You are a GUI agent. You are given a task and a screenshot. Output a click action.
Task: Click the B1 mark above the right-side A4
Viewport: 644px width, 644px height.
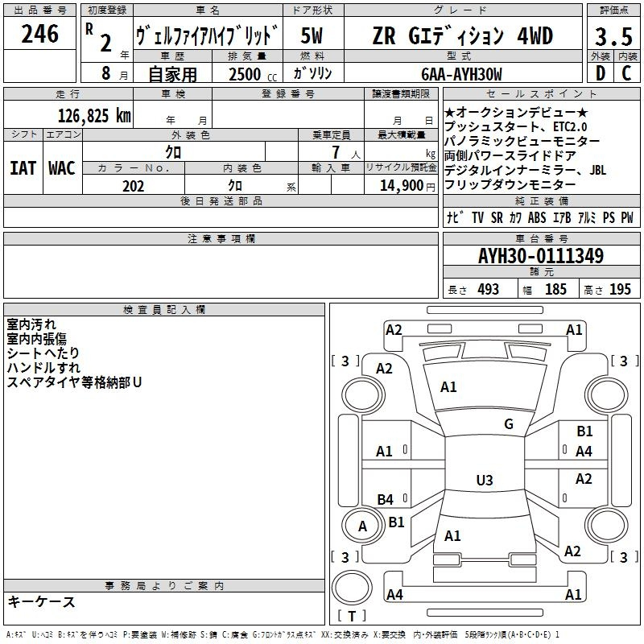click(x=584, y=432)
